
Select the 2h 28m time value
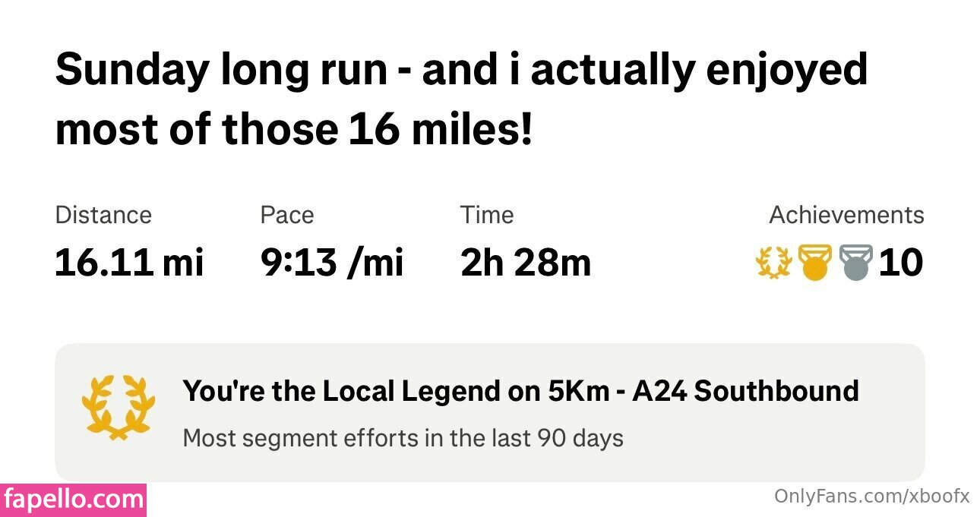coord(526,263)
